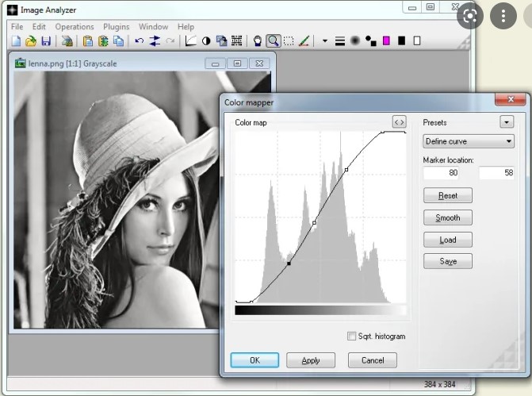Viewport: 532px width, 396px height.
Task: Expand the Define curve combo box
Action: (469, 141)
